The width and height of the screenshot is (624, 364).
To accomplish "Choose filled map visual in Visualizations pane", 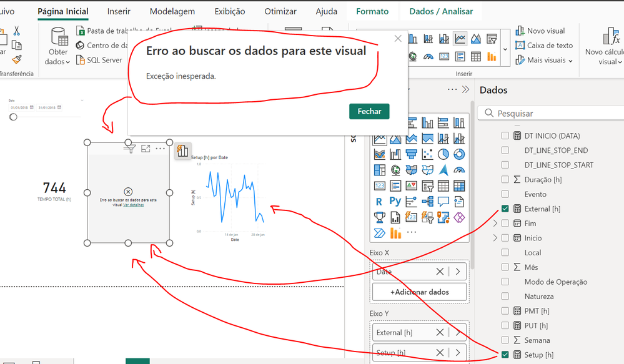I will pyautogui.click(x=412, y=170).
